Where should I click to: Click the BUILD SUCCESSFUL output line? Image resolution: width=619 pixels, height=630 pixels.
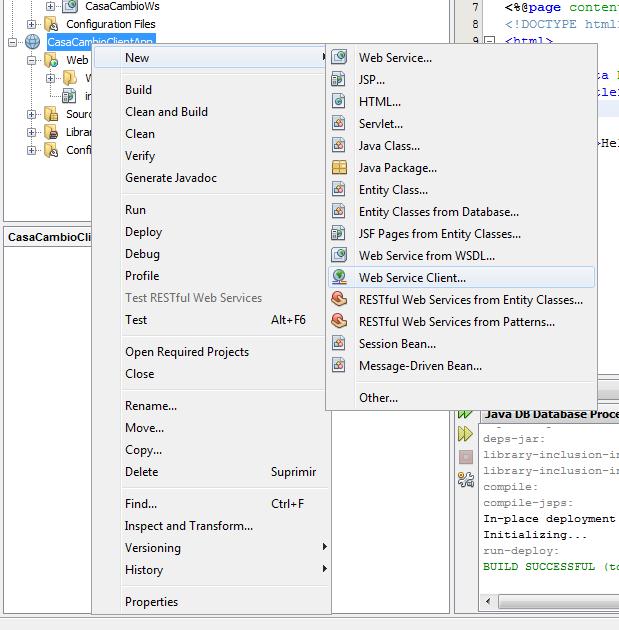click(551, 567)
